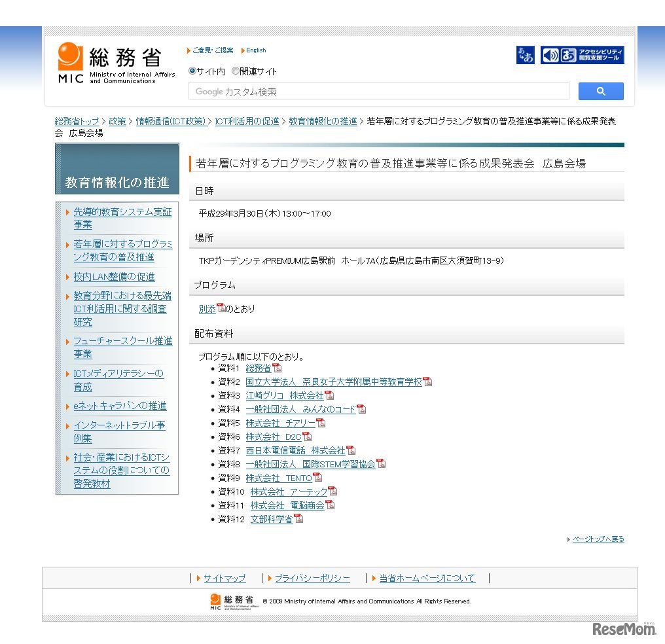This screenshot has width=665, height=644.
Task: Open sidebar item フューチャースクール推進事業
Action: click(122, 348)
